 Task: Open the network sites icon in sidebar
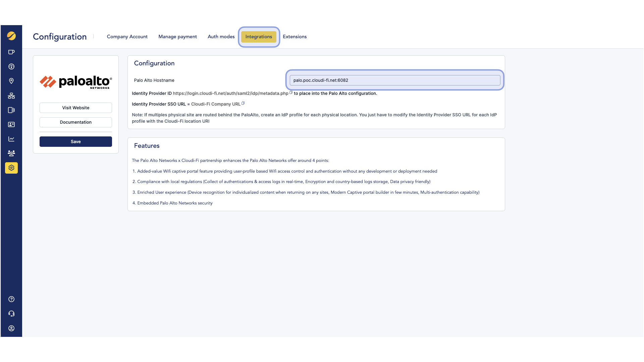11,96
